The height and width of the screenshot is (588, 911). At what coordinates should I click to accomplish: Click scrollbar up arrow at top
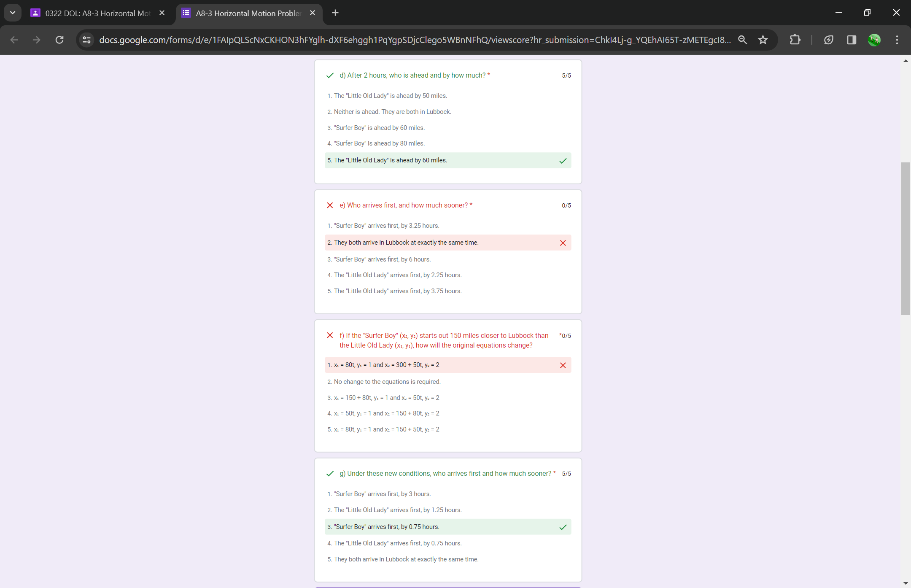(906, 61)
